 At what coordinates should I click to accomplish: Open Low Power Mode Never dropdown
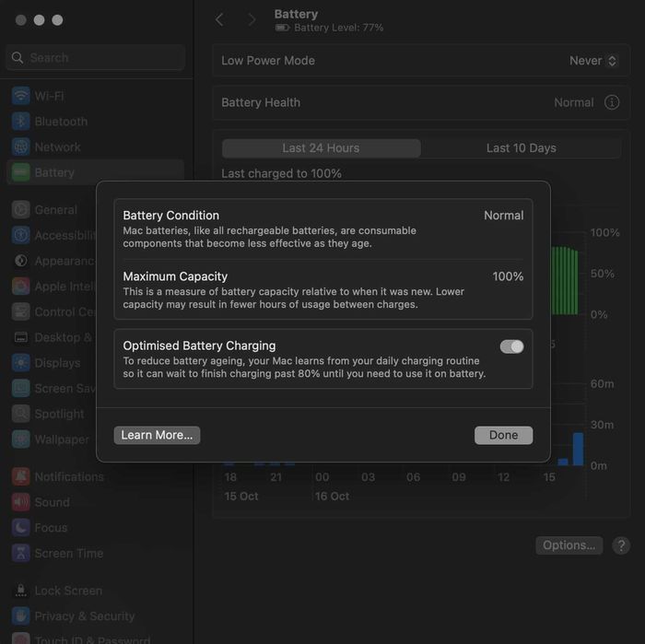point(592,61)
